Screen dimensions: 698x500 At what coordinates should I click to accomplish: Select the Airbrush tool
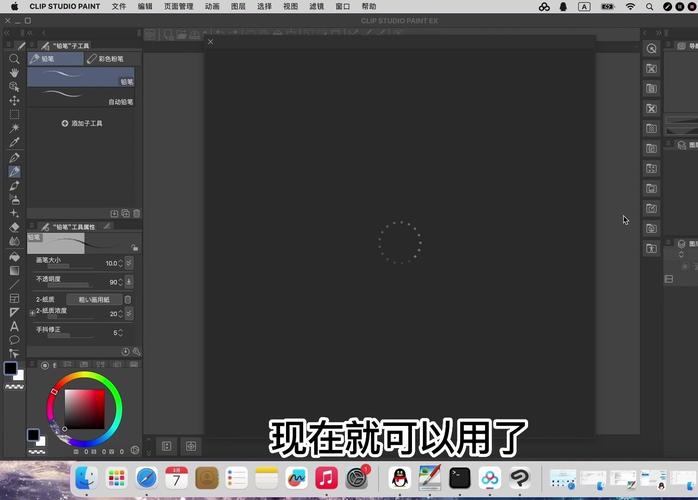[x=14, y=199]
